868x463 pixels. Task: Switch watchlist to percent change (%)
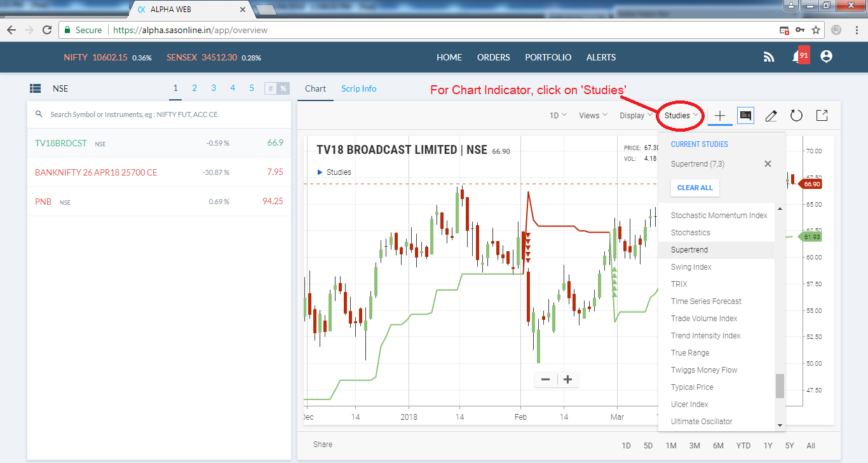283,88
